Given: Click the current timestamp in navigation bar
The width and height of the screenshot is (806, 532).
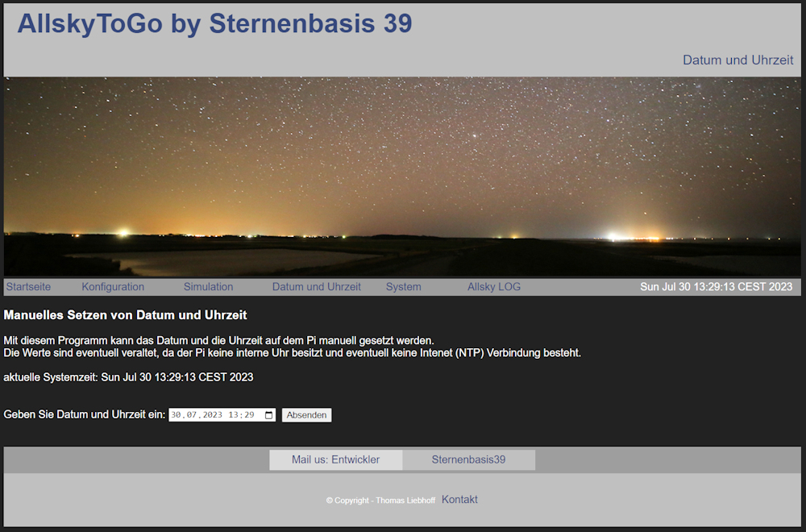Looking at the screenshot, I should pyautogui.click(x=716, y=287).
